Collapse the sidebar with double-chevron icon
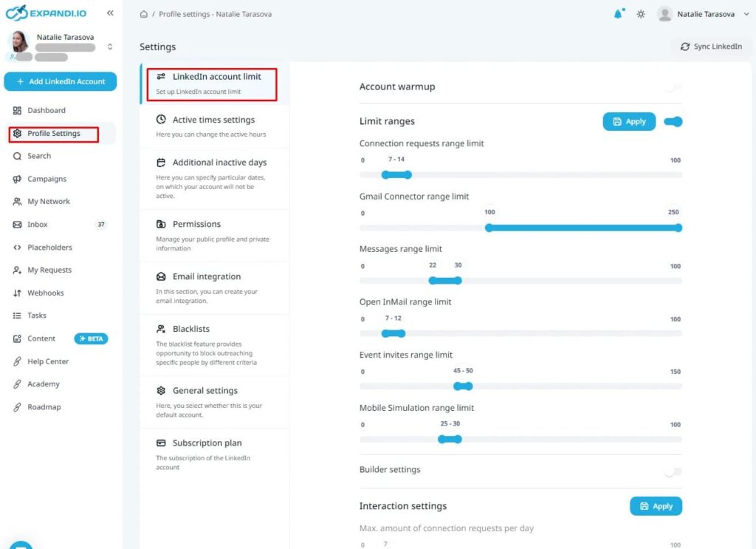Screen dimensions: 756x549 [x=110, y=13]
